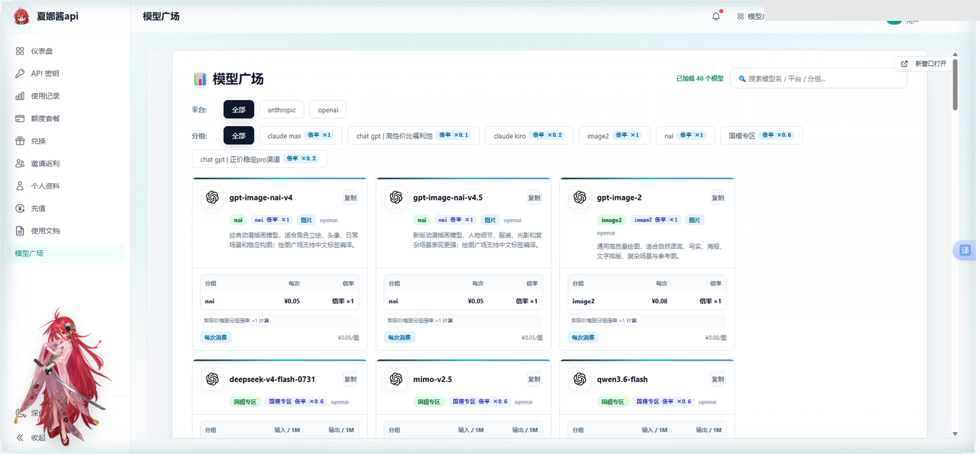
Task: Open the notification bell
Action: point(716,16)
